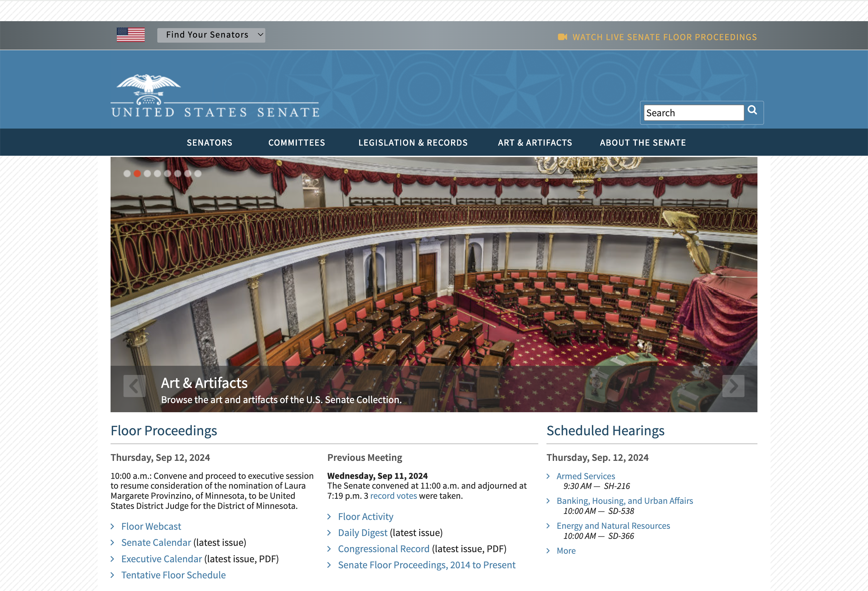
Task: Click chevron beside Floor Webcast
Action: (x=112, y=526)
